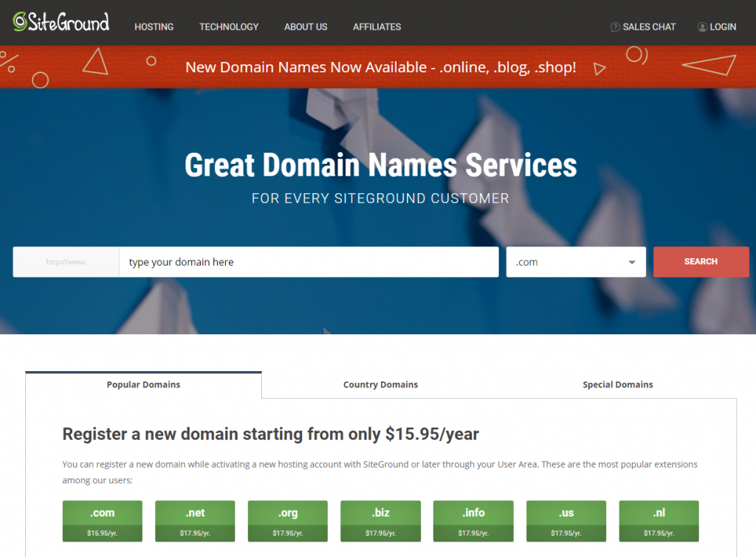Click the SiteGround logo
Image resolution: width=756 pixels, height=557 pixels.
tap(61, 21)
